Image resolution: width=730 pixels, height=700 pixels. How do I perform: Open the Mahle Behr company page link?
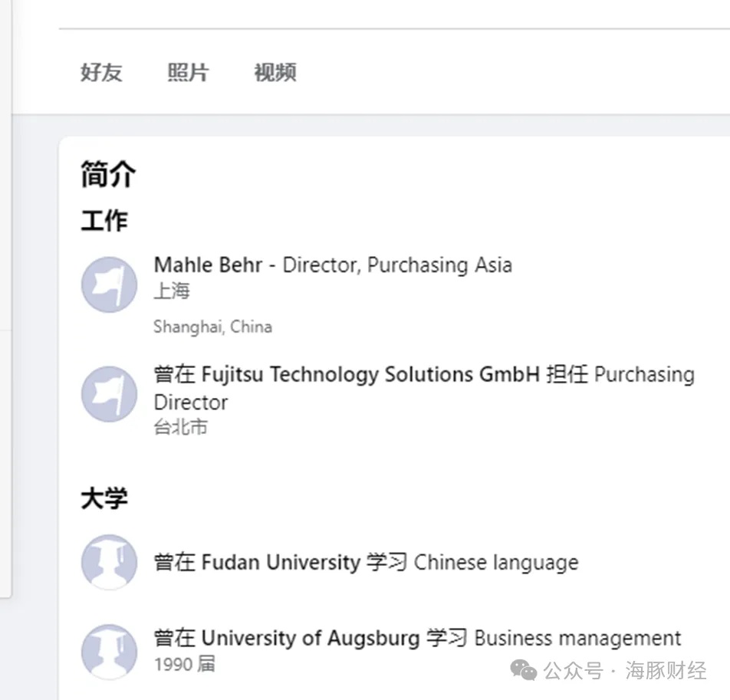pos(208,265)
